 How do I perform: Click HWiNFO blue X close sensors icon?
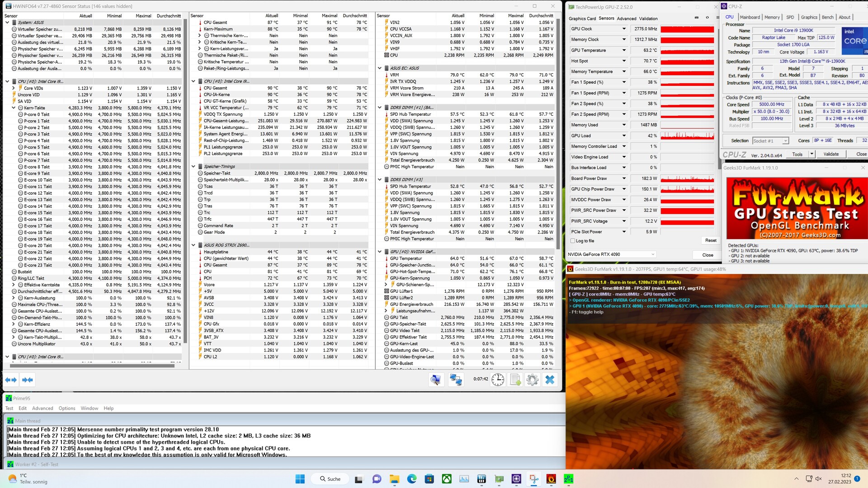tap(550, 380)
